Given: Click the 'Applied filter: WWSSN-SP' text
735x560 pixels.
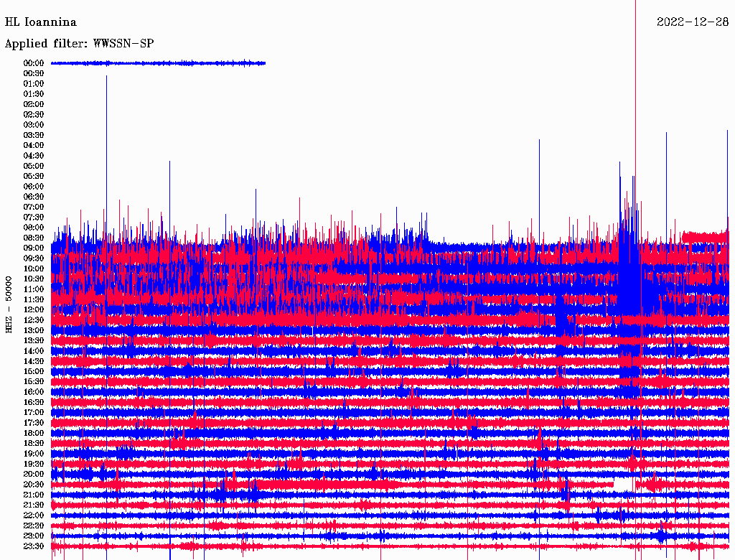Looking at the screenshot, I should pyautogui.click(x=79, y=44).
